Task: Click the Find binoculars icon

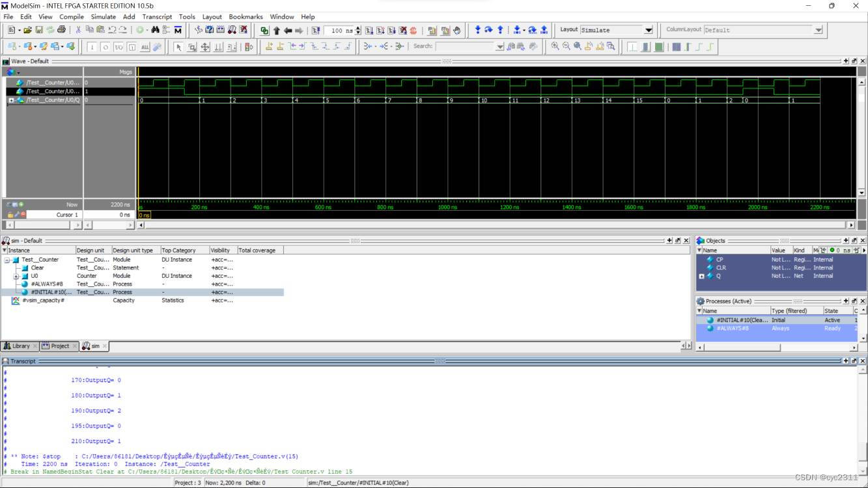Action: (x=155, y=30)
